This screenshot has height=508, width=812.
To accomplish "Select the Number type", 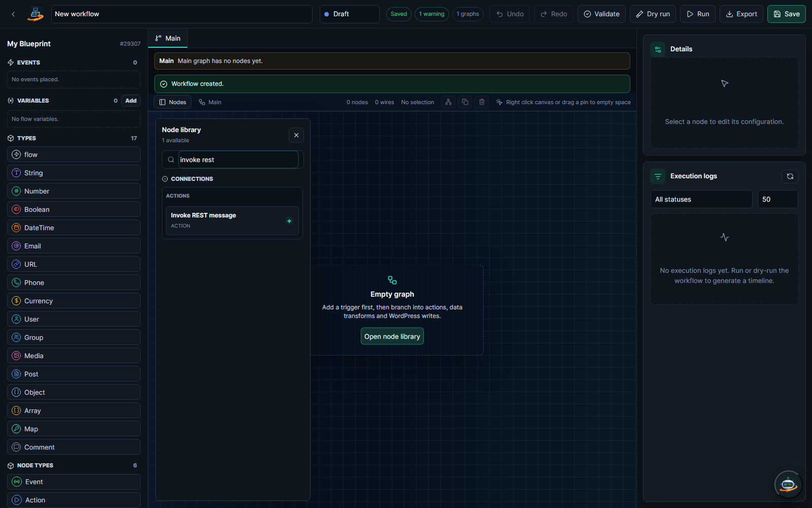I will (x=74, y=191).
